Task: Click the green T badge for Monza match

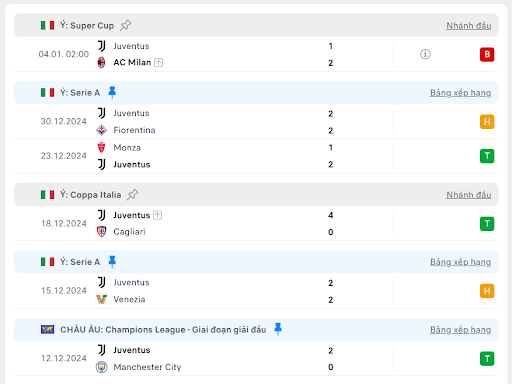Action: (487, 156)
